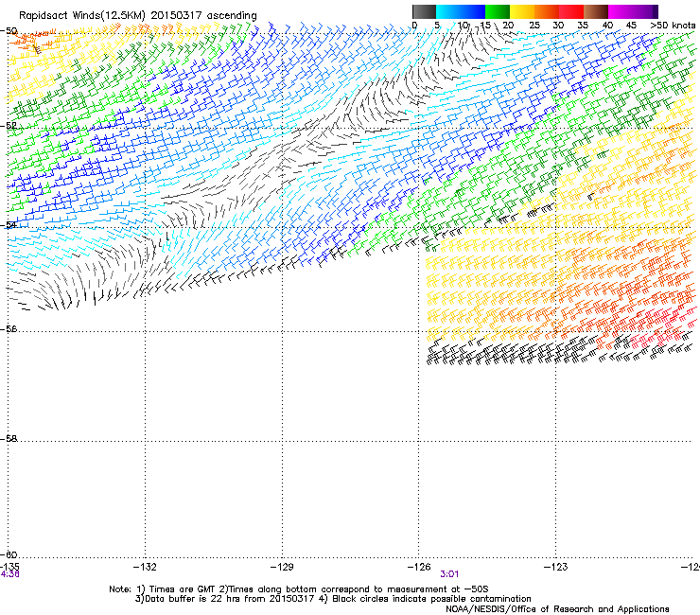Select the red 30-35 knots legend swatch
Viewport: 700px width, 615px height.
[x=571, y=11]
